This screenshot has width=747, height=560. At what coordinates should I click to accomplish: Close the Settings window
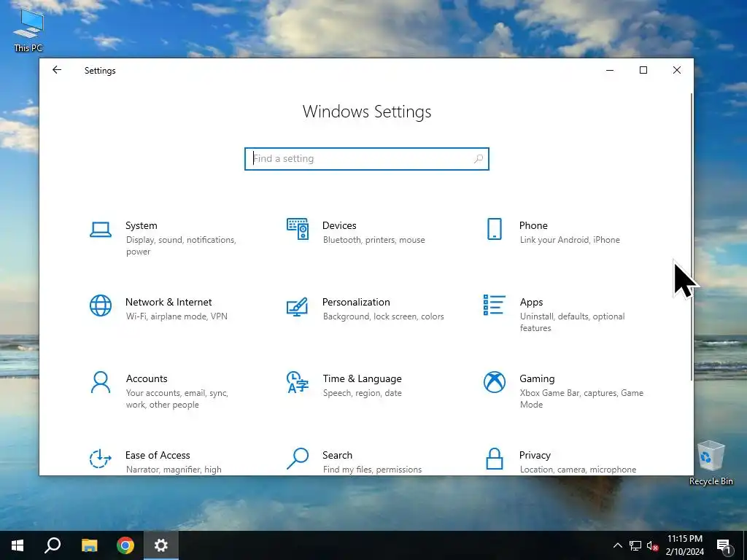point(676,70)
